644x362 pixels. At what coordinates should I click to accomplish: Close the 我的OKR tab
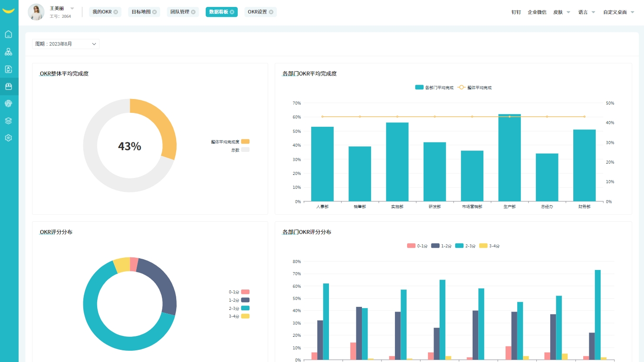coord(116,12)
